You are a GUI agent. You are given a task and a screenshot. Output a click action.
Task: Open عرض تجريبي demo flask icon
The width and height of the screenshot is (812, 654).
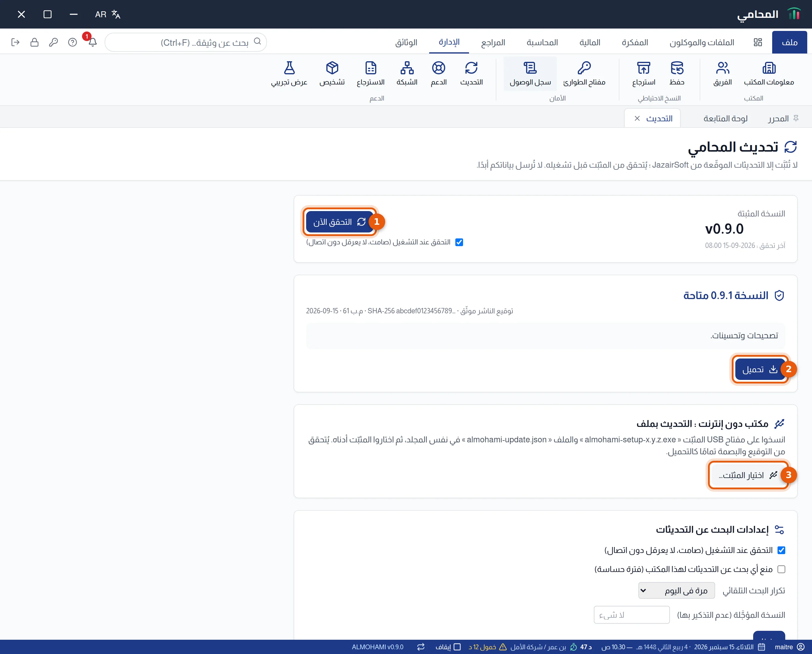(x=289, y=73)
